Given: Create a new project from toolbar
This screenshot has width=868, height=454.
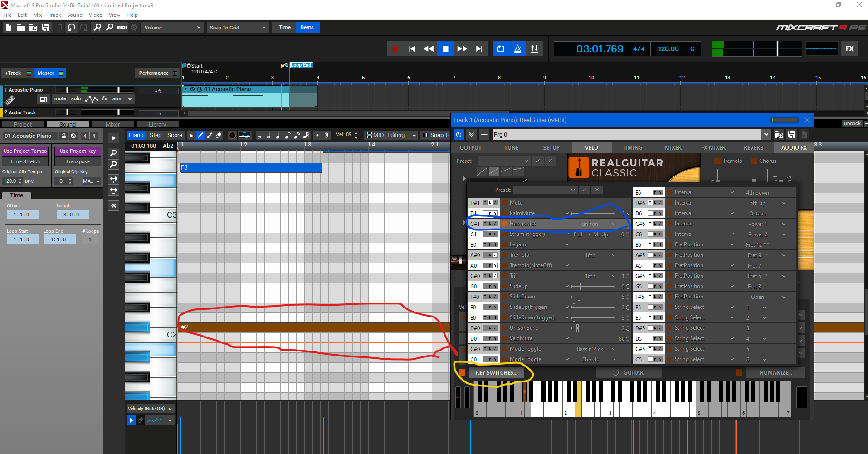Looking at the screenshot, I should coord(9,28).
